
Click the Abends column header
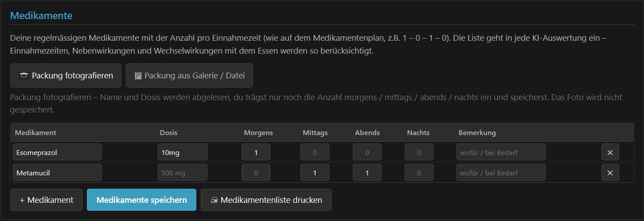point(367,132)
